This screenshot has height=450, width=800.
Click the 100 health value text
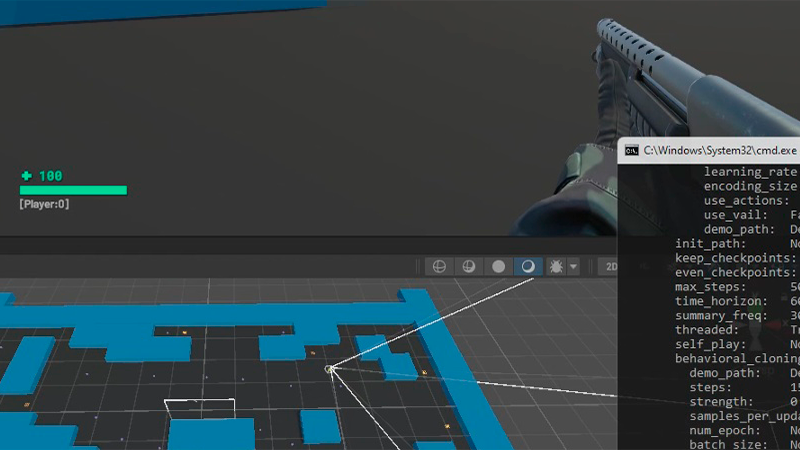[x=50, y=176]
